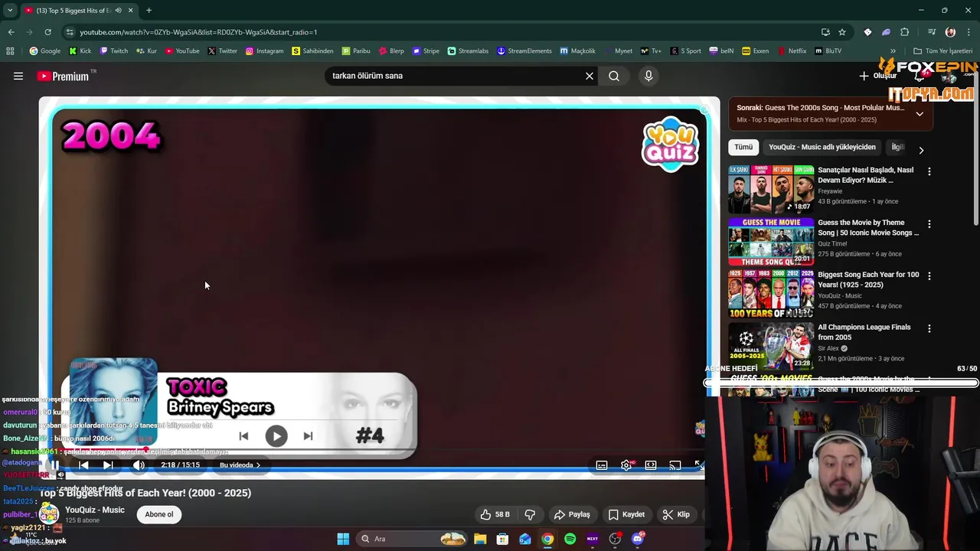Open more options for Sanatçılar Nasıl Başladı video
The image size is (980, 551).
(x=929, y=172)
